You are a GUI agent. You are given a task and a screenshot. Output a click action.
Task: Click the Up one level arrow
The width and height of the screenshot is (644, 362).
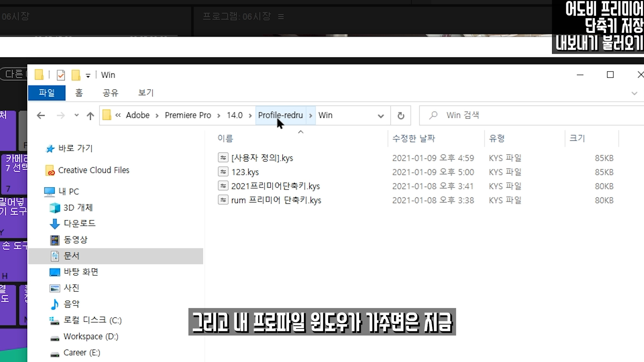(x=90, y=116)
